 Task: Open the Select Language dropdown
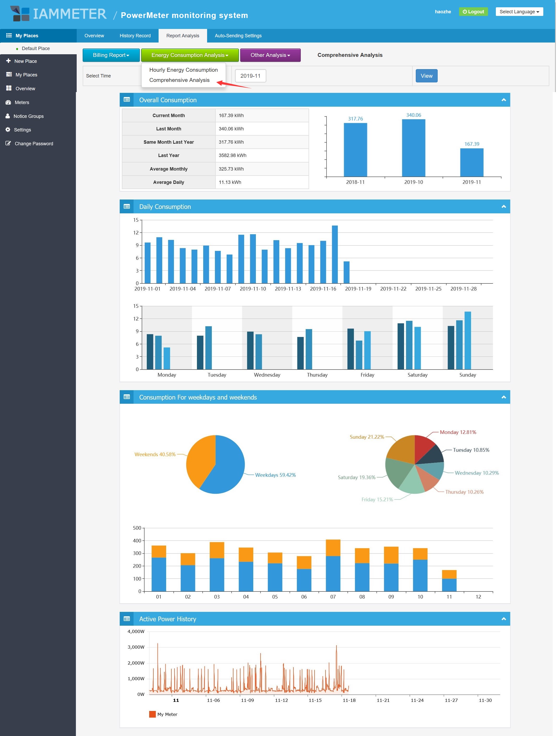click(519, 12)
